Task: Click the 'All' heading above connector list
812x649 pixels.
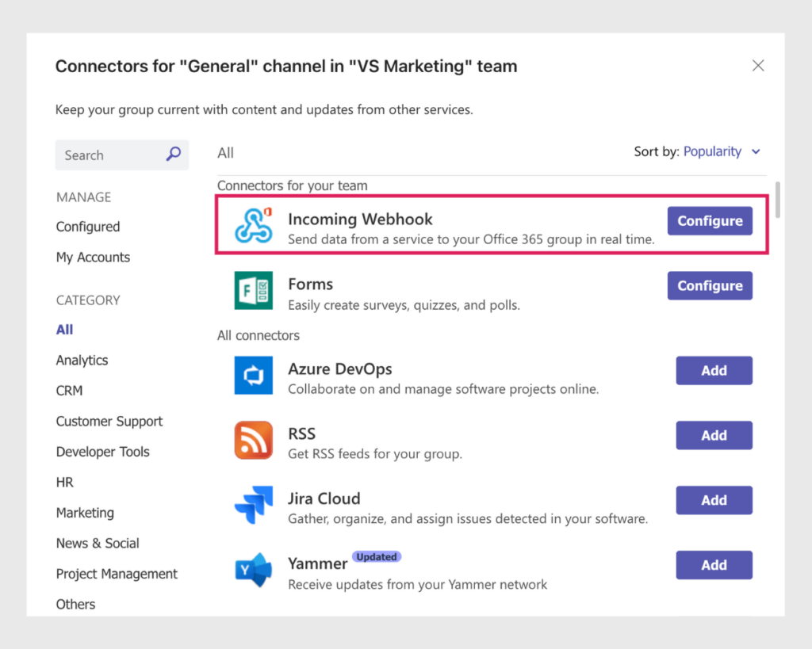Action: (225, 153)
